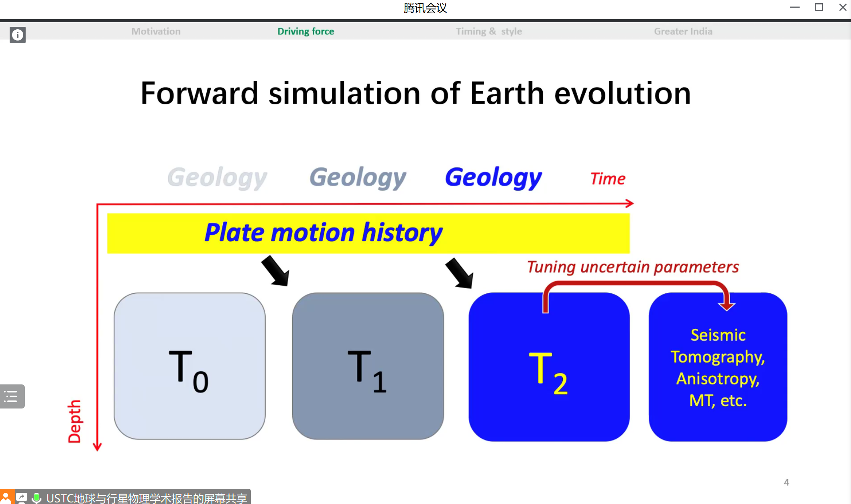Screen dimensions: 851x504
Task: Open the meeting info icon
Action: click(18, 35)
